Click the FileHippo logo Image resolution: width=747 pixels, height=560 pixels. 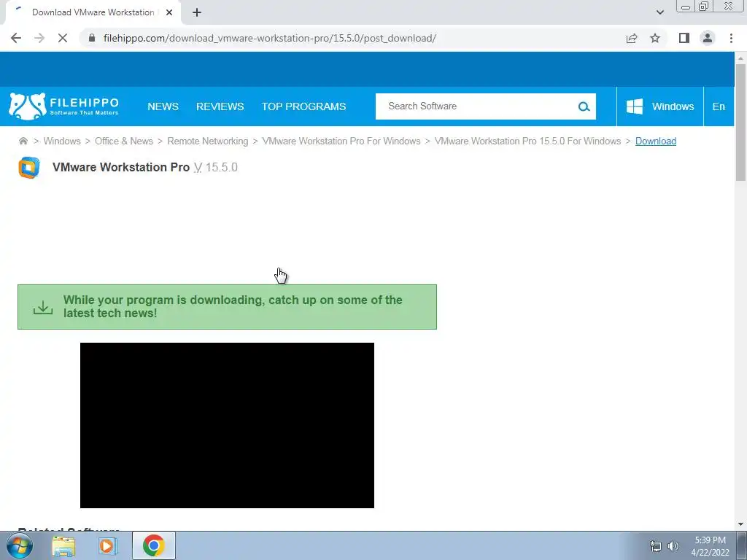tap(64, 106)
